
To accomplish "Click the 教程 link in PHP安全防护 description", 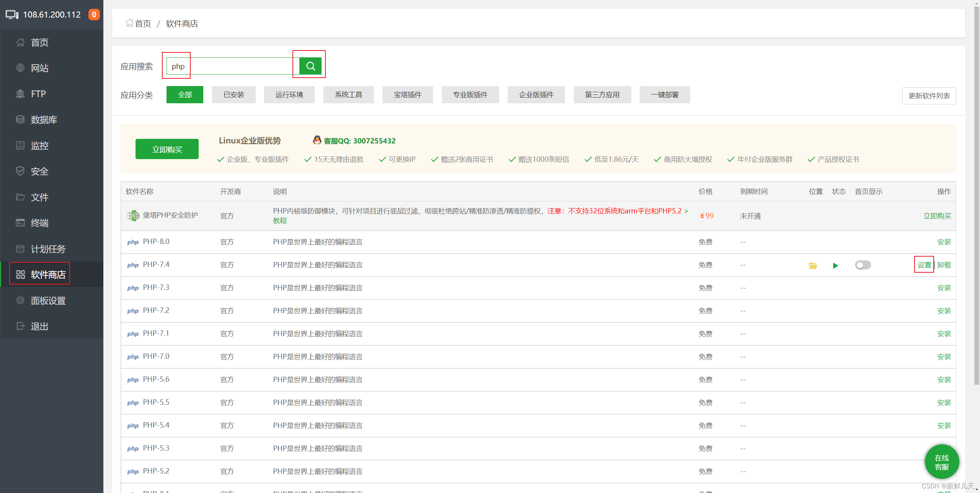I will click(280, 221).
